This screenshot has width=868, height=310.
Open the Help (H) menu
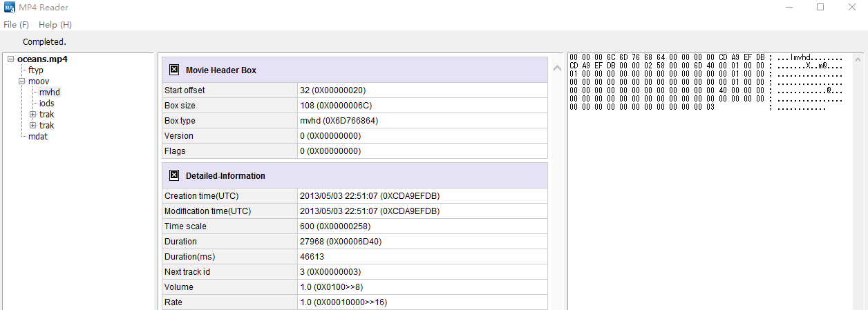point(55,24)
